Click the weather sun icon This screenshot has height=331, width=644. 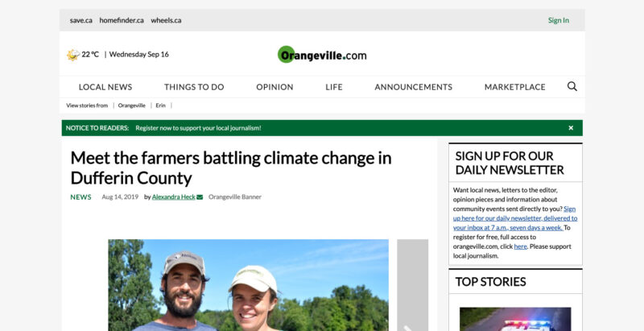[x=72, y=55]
